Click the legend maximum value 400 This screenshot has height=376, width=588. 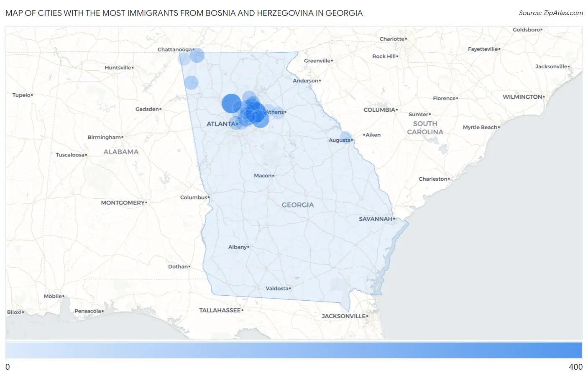(575, 367)
